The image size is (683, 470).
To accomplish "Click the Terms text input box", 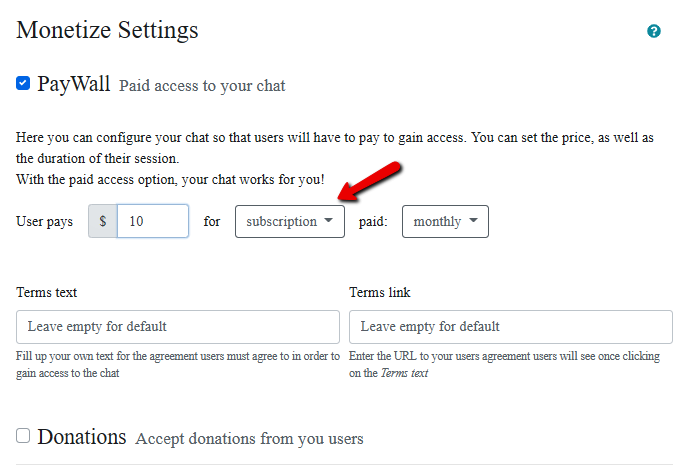I will [178, 327].
